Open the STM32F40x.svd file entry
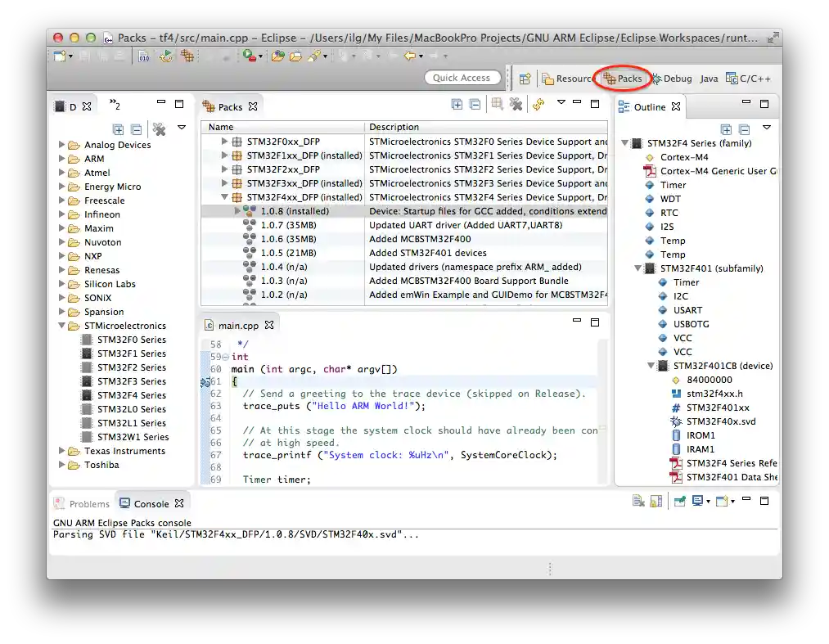Screen dimensions: 829x644 tap(720, 421)
